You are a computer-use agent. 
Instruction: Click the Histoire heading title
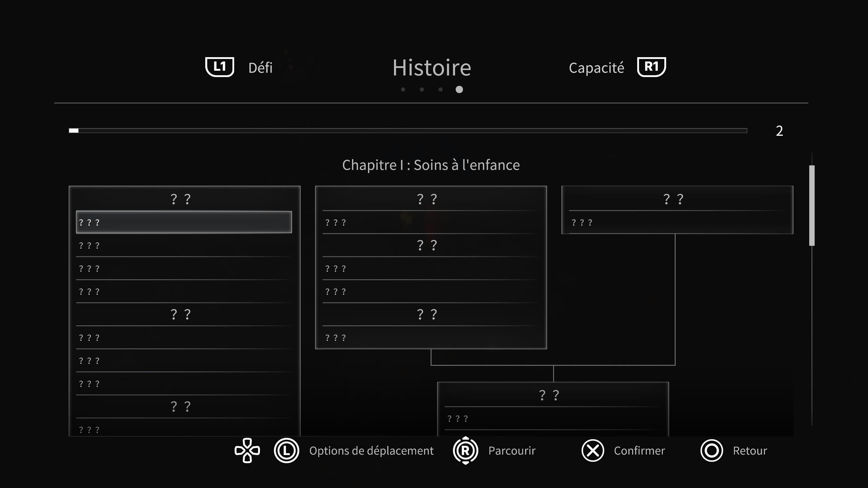pyautogui.click(x=432, y=68)
